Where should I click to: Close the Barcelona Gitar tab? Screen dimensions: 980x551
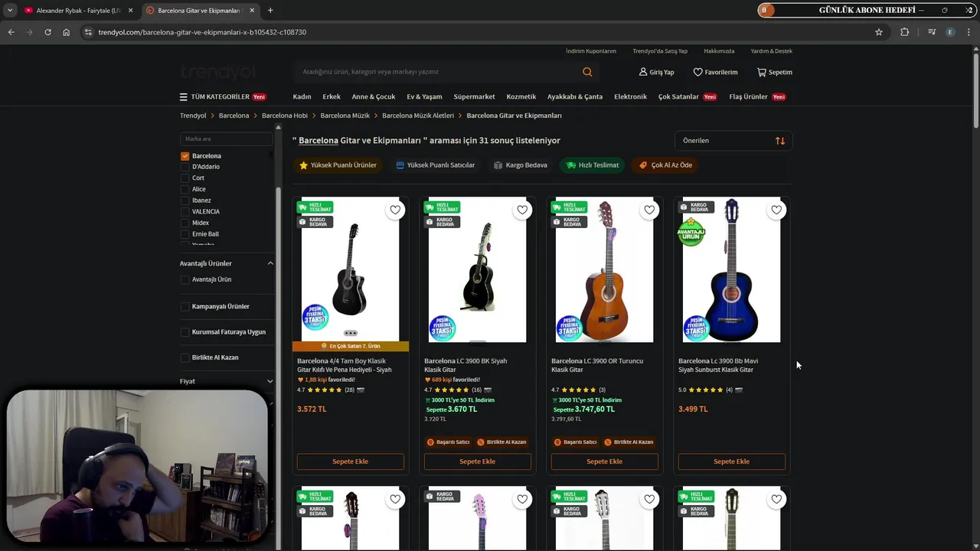(x=252, y=10)
